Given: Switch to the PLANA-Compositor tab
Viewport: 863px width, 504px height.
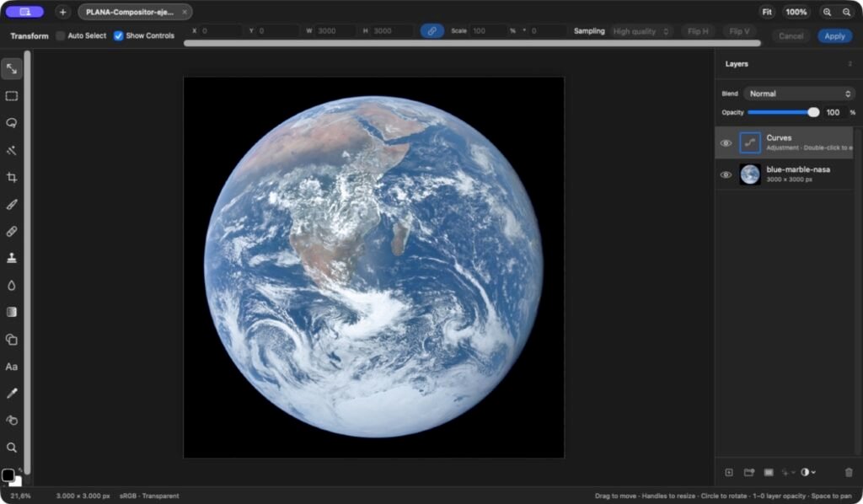Looking at the screenshot, I should point(129,12).
